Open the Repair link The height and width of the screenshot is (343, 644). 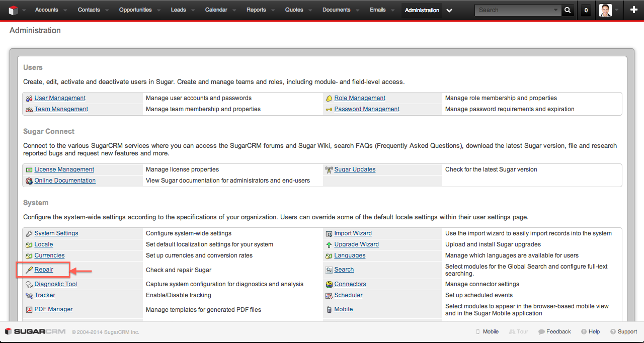(x=44, y=270)
